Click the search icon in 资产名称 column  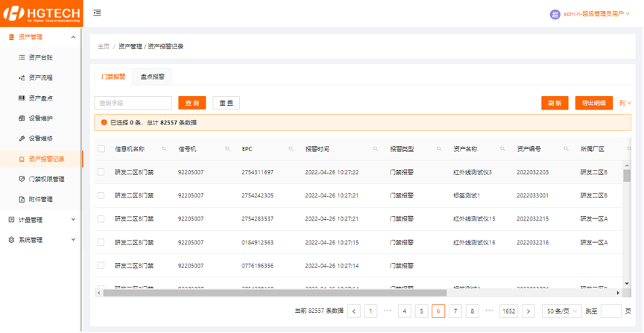(502, 149)
